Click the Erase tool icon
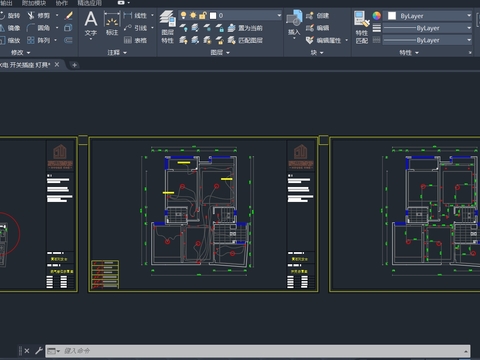This screenshot has width=480, height=360. pyautogui.click(x=69, y=15)
